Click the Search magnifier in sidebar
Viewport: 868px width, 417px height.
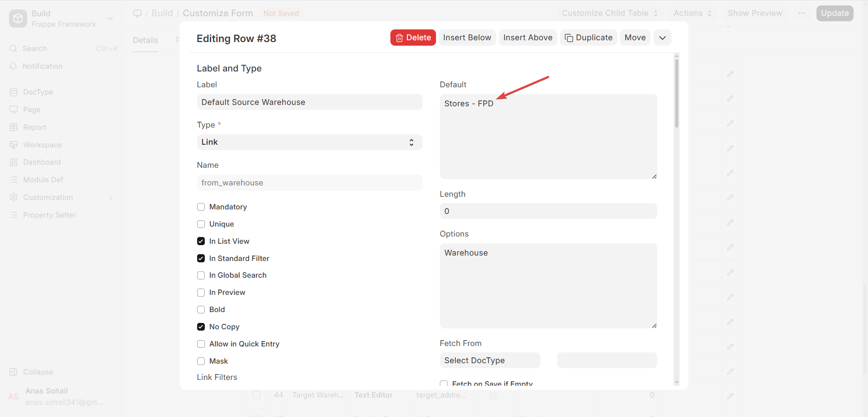(x=13, y=48)
